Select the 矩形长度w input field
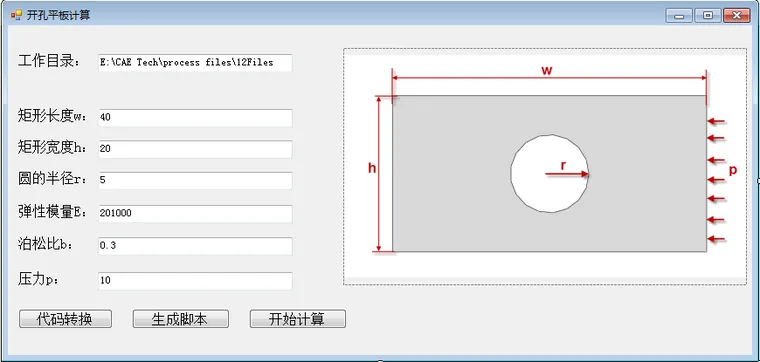The image size is (760, 362). click(195, 118)
